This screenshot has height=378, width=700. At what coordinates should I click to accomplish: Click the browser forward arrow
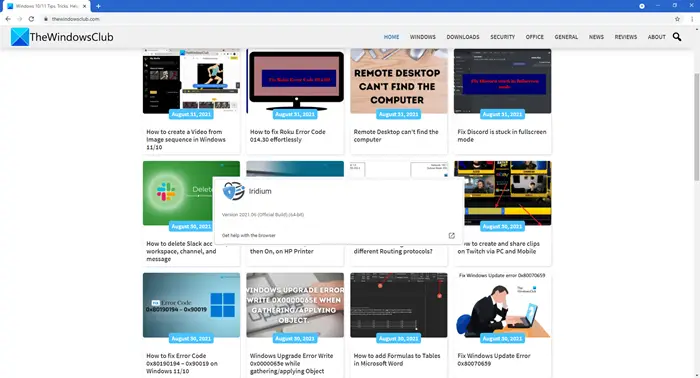(x=20, y=19)
